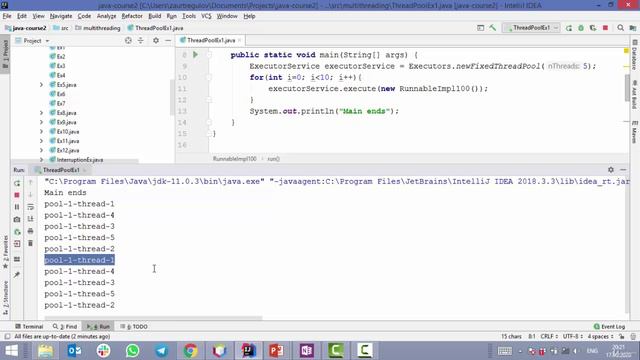Expand Ex12.java node
Image resolution: width=640 pixels, height=360 pixels.
coord(41,150)
